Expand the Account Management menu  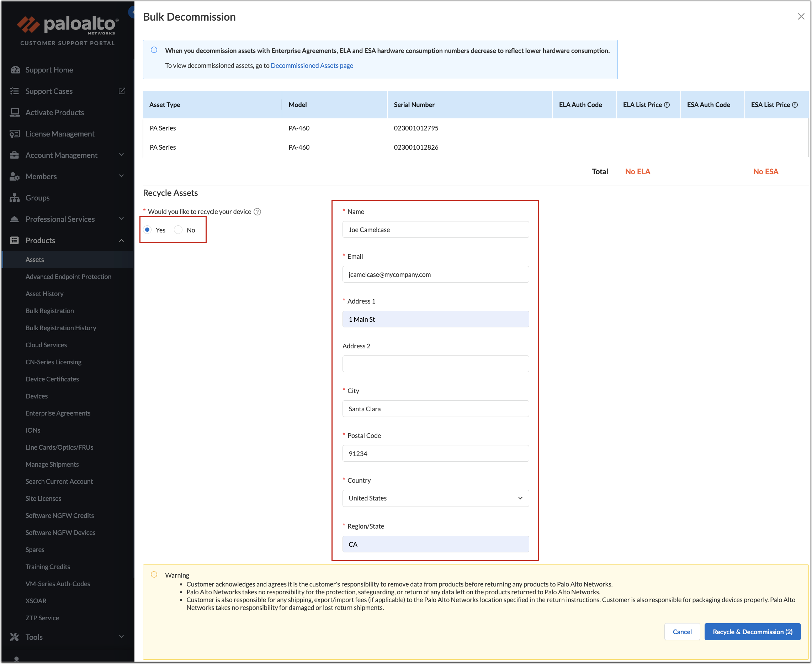(121, 155)
